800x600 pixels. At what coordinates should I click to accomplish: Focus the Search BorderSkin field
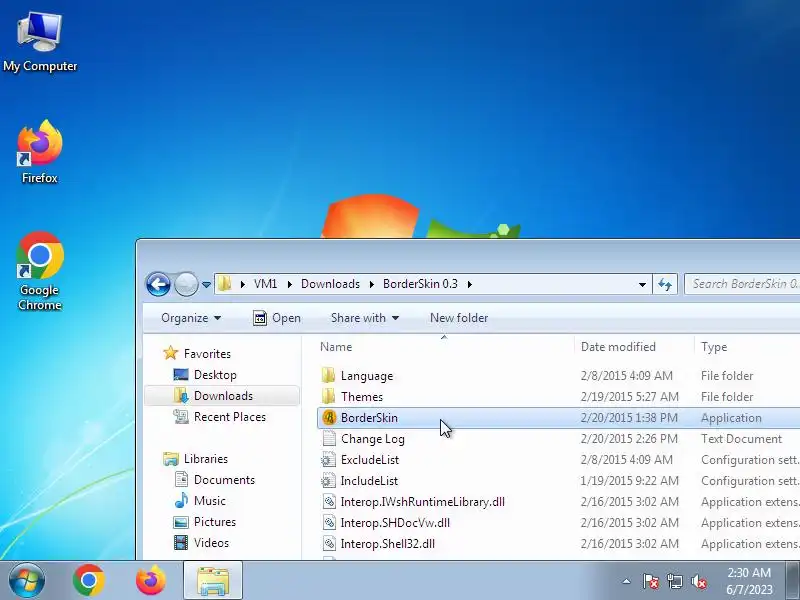[x=742, y=284]
